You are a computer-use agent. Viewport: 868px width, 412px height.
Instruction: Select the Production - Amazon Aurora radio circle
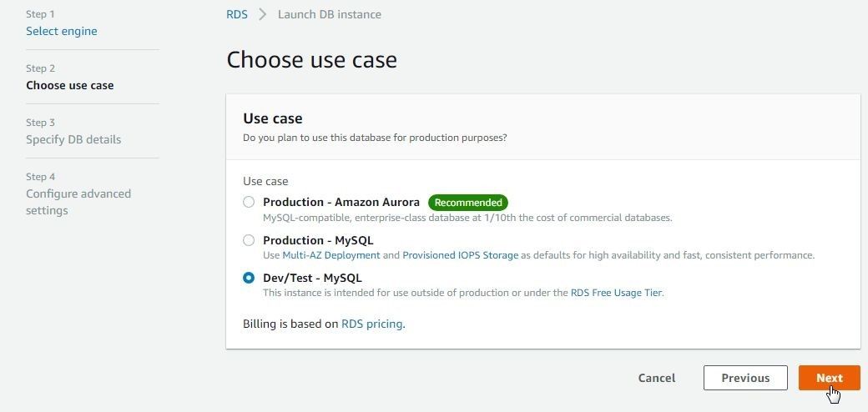249,202
